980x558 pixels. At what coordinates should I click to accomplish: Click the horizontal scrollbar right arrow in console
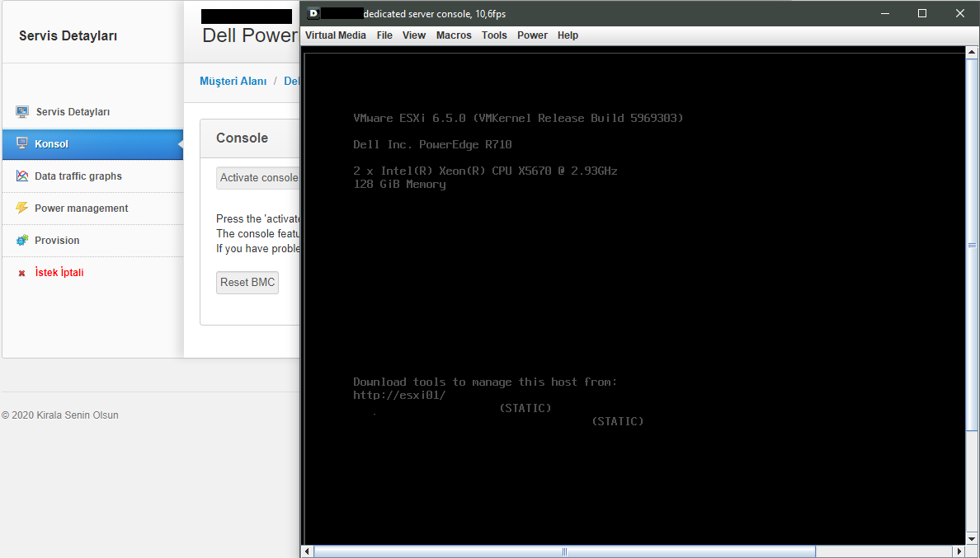coord(960,551)
